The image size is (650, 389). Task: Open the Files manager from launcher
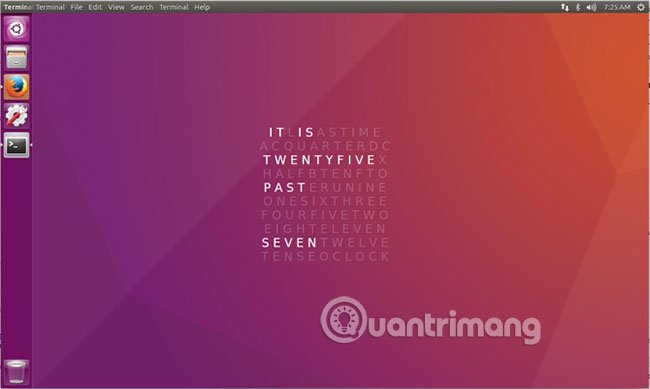pyautogui.click(x=17, y=58)
